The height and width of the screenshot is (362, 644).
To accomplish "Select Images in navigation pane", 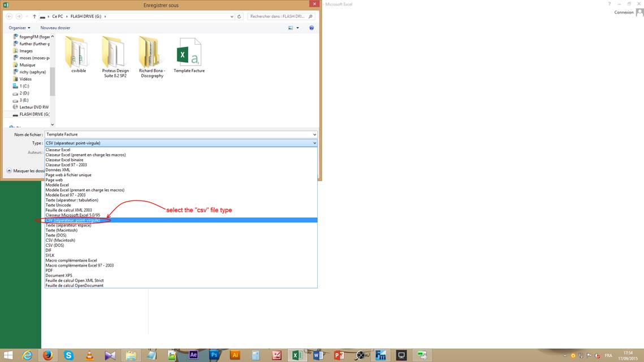I will [x=26, y=51].
